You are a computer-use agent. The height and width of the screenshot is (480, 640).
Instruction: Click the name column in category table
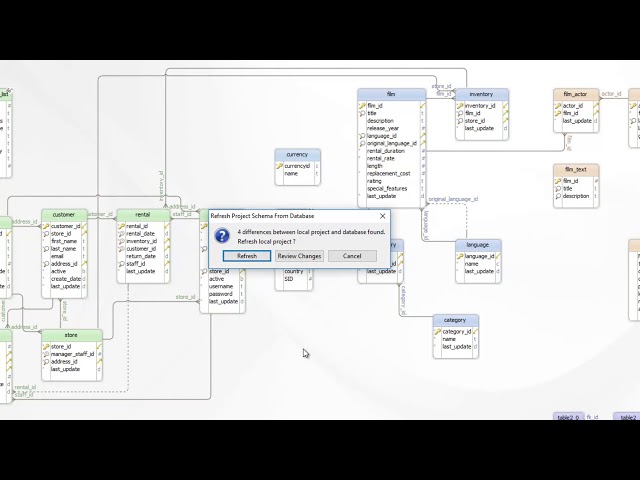pyautogui.click(x=449, y=339)
